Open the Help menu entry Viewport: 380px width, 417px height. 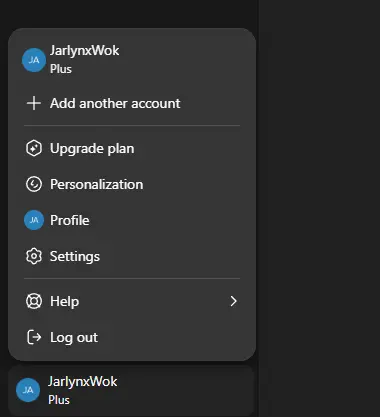click(132, 301)
